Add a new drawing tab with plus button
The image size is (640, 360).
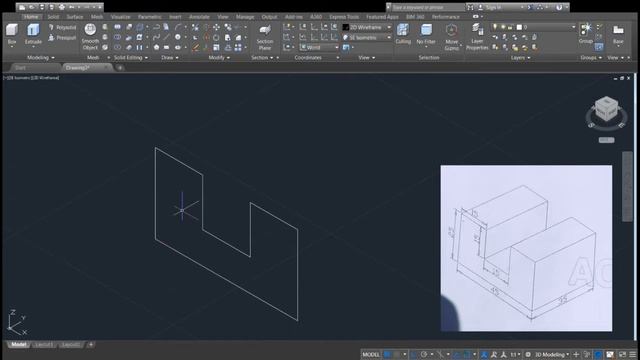click(x=120, y=68)
